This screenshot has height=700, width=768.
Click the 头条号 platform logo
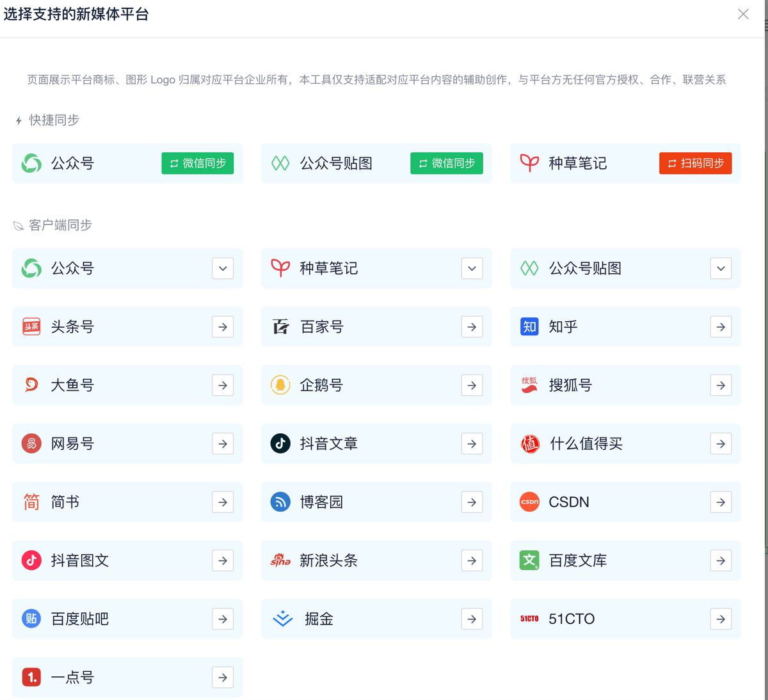(31, 327)
